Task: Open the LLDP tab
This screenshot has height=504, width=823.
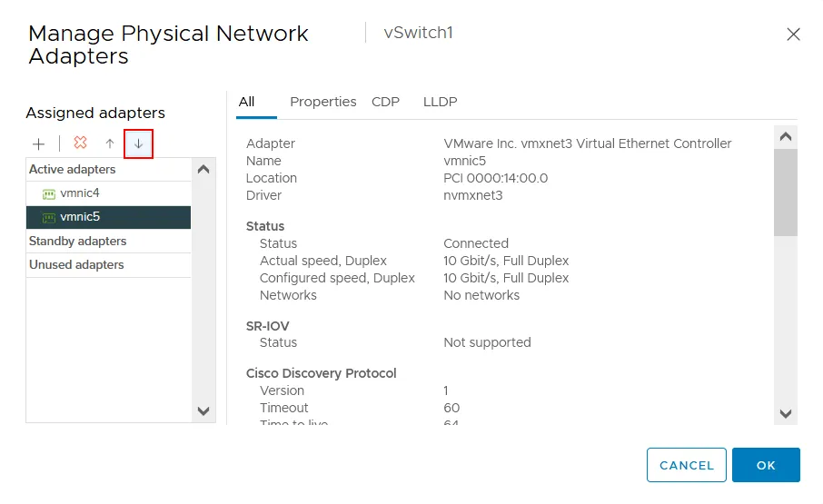Action: coord(440,102)
